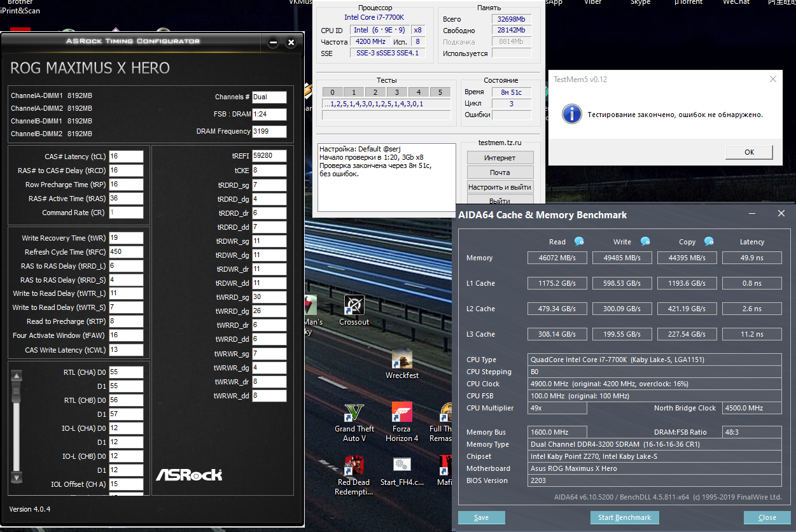Click the scrollbar down arrow in Timing Configurator
The width and height of the screenshot is (796, 532).
pos(17,477)
